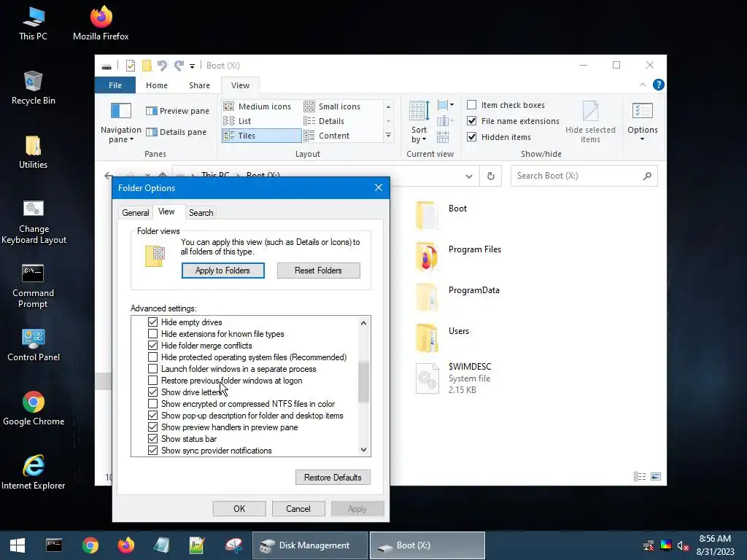Select the Recycle Bin desktop icon
The width and height of the screenshot is (747, 560).
click(33, 88)
